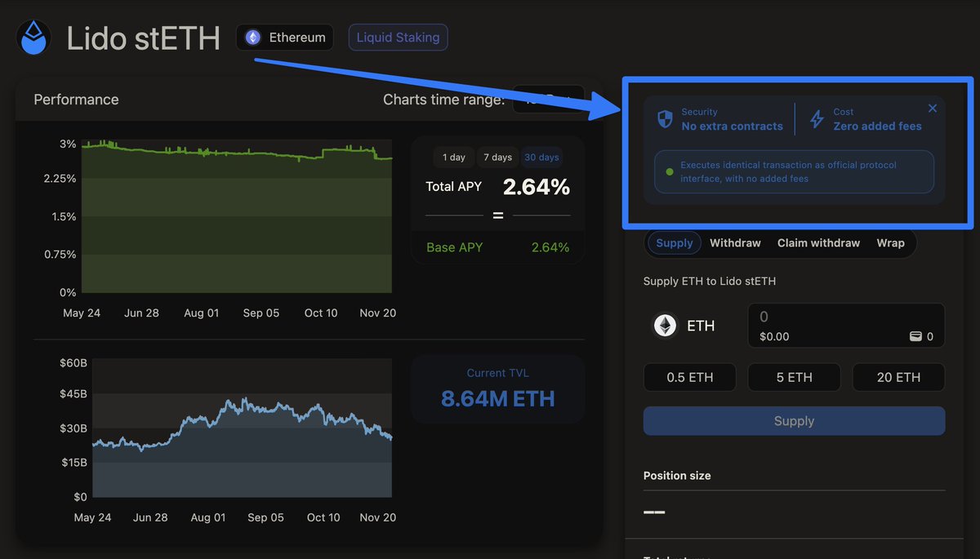
Task: Click the Security shield icon
Action: point(666,119)
